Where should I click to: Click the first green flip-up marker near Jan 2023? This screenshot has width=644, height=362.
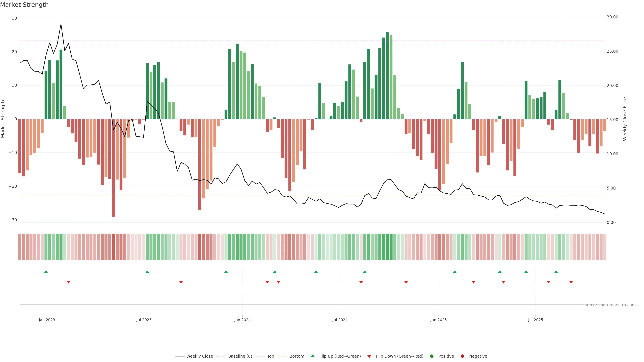point(46,272)
